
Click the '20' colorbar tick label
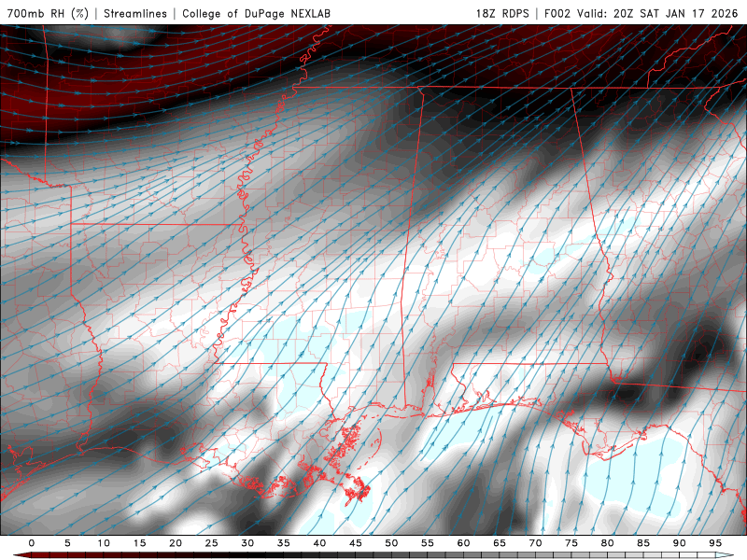pyautogui.click(x=176, y=543)
